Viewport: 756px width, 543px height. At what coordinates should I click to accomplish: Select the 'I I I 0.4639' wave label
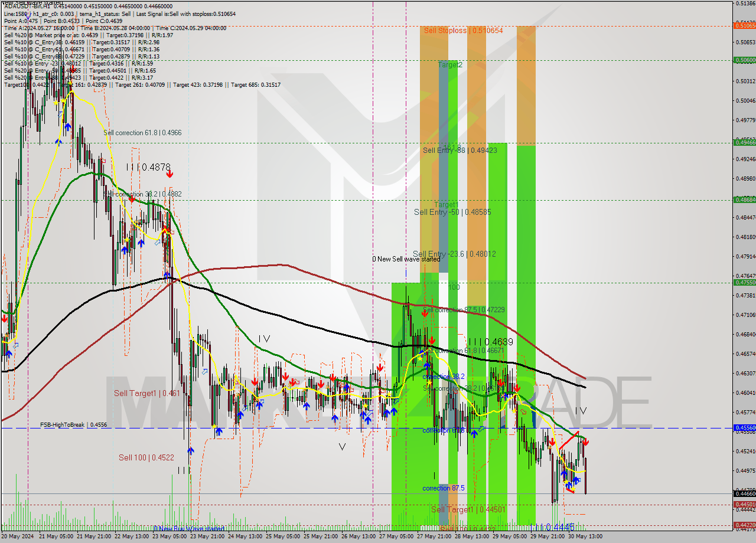coord(490,342)
